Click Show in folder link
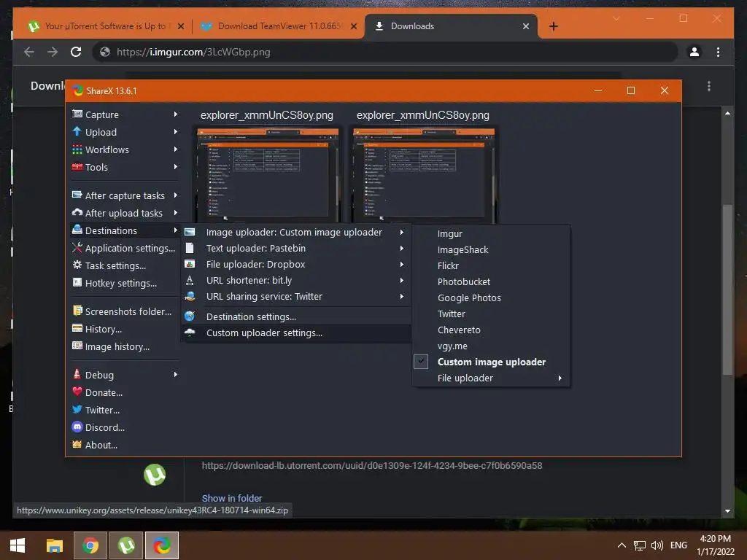Screen dimensions: 747x560 pyautogui.click(x=231, y=498)
